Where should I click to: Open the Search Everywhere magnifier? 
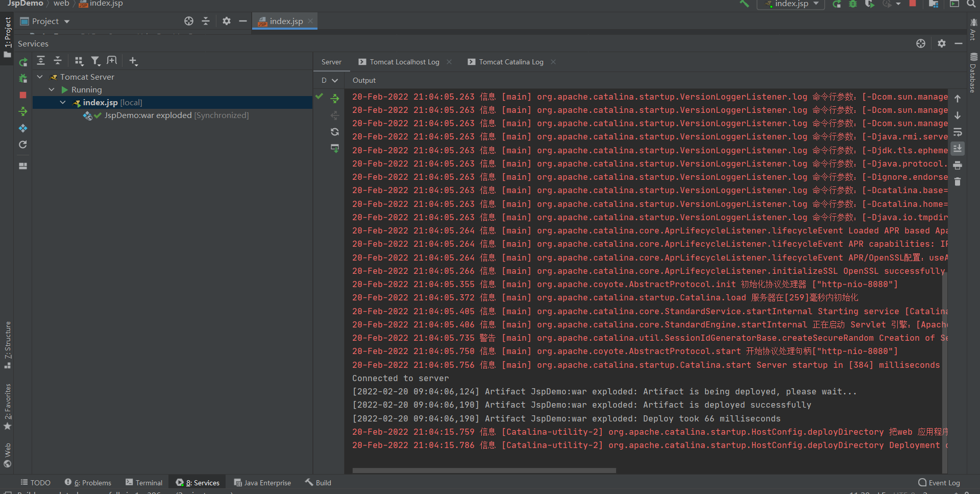[x=971, y=4]
